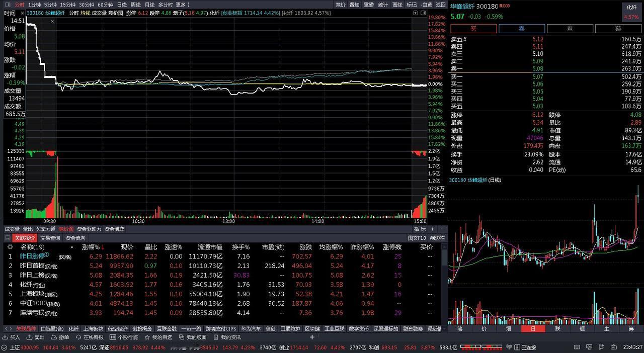Toggle 画线 drawing tools

click(397, 5)
